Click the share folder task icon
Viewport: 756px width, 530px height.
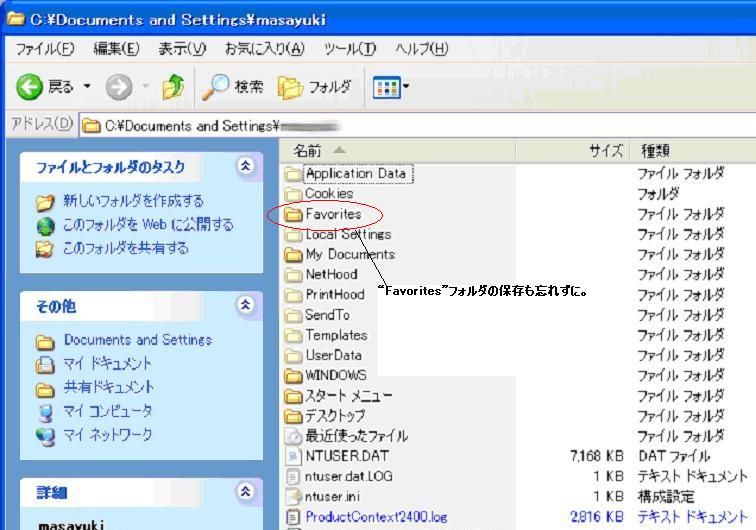point(45,249)
